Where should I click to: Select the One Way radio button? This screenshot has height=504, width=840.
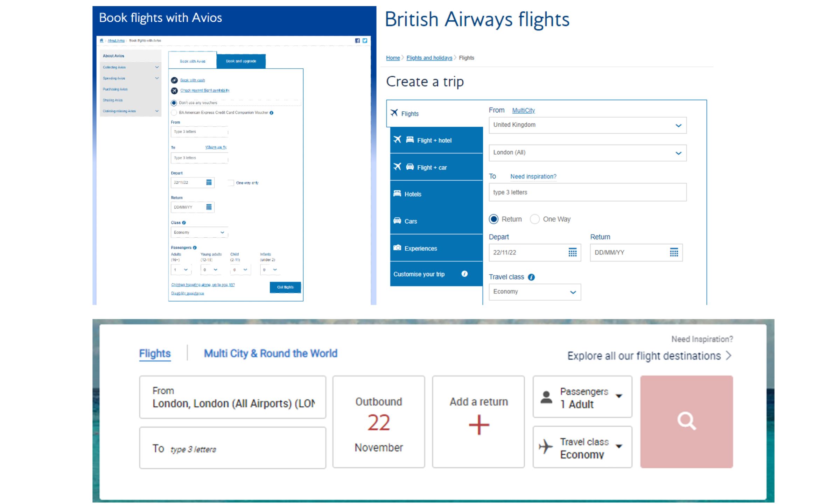[534, 219]
